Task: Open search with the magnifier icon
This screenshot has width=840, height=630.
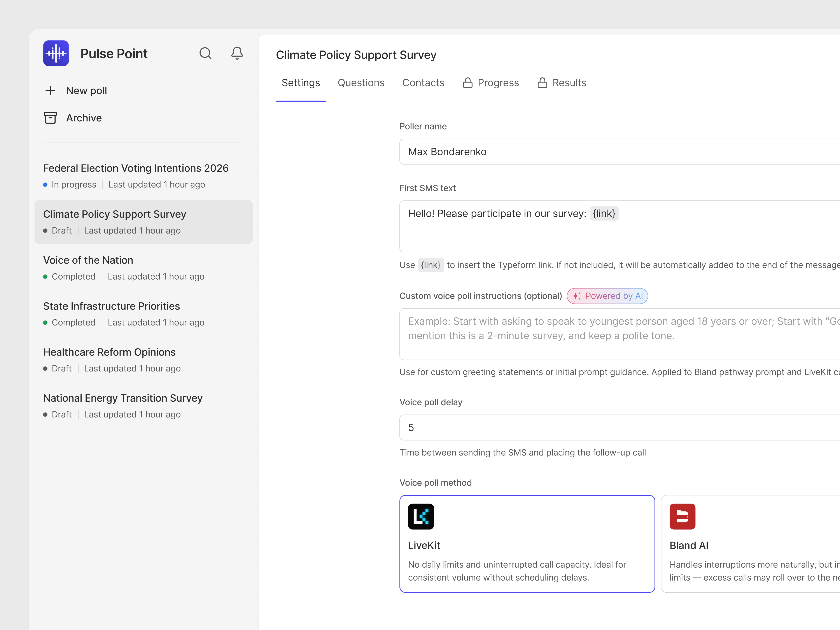Action: (205, 53)
